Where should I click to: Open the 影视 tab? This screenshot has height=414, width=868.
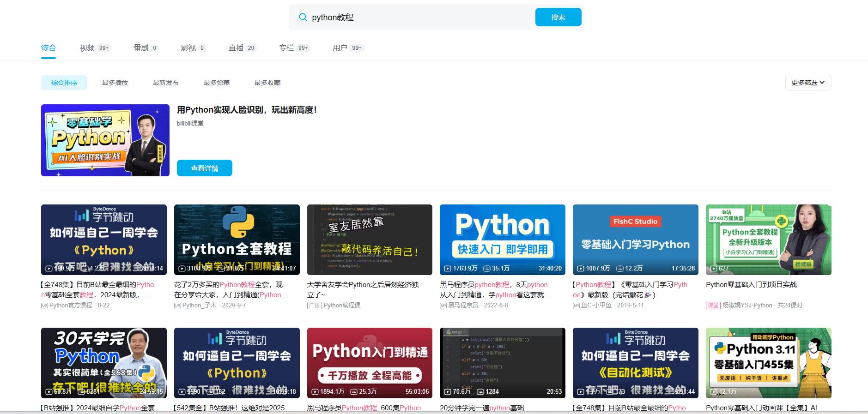[x=194, y=48]
